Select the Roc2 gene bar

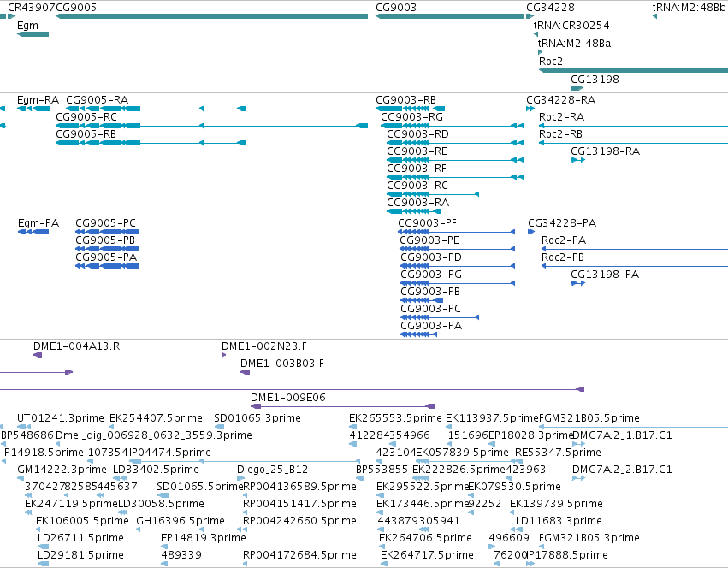(633, 70)
